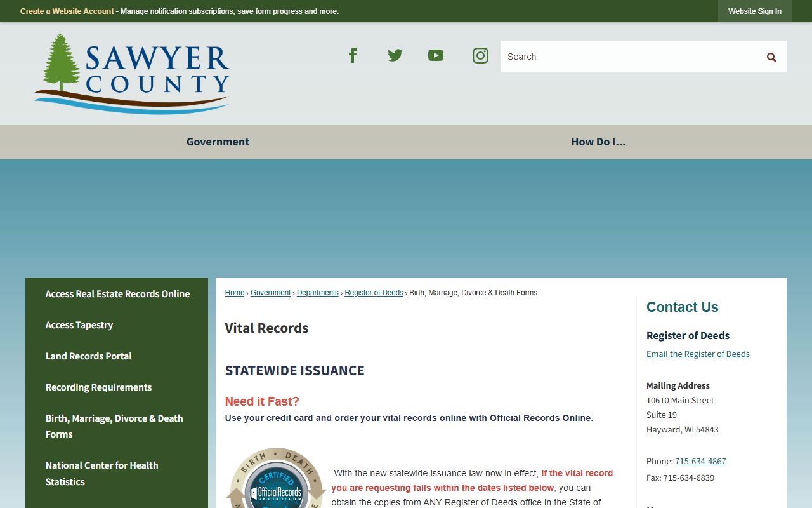The image size is (812, 508).
Task: Open the How Do I... menu
Action: pyautogui.click(x=598, y=142)
